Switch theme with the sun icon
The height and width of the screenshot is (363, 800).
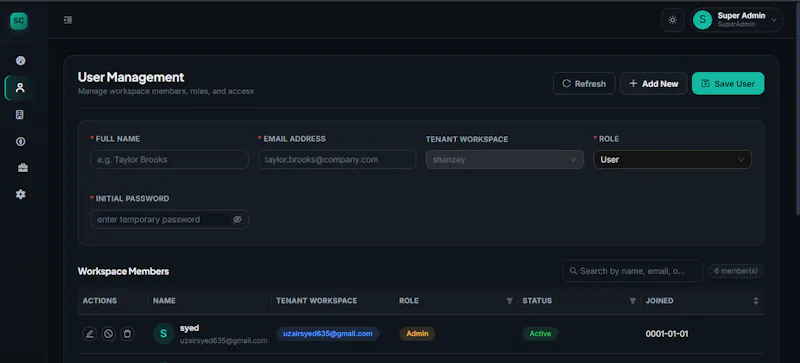[672, 20]
